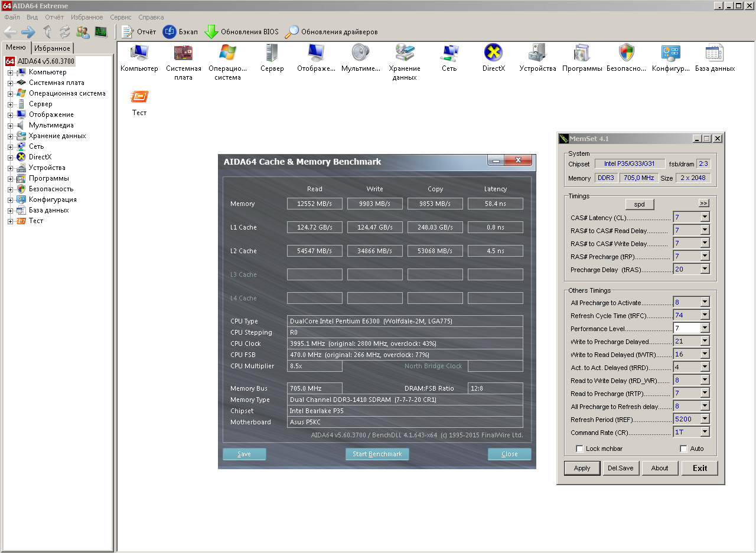Open the Precharge Delay (tRAS) dropdown
The width and height of the screenshot is (756, 553).
click(x=705, y=269)
